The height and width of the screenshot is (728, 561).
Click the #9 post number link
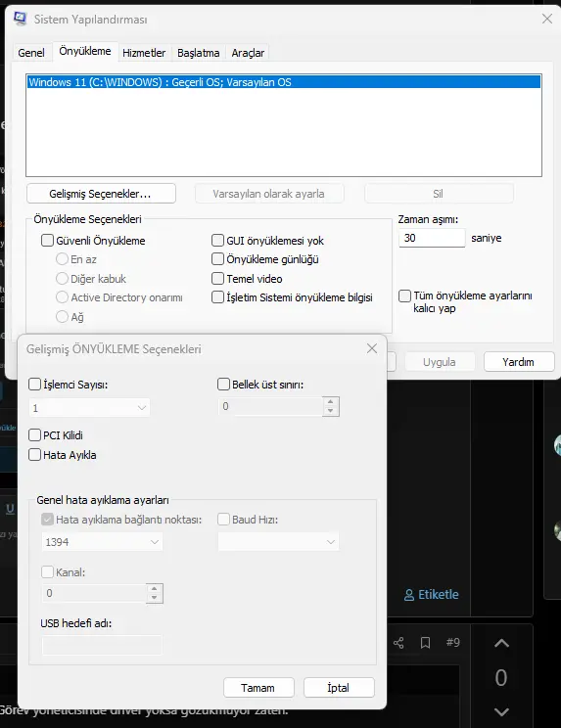click(452, 643)
